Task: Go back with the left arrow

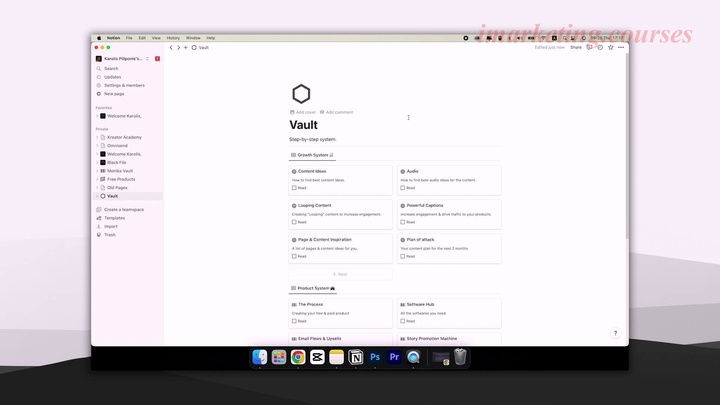Action: pos(171,47)
